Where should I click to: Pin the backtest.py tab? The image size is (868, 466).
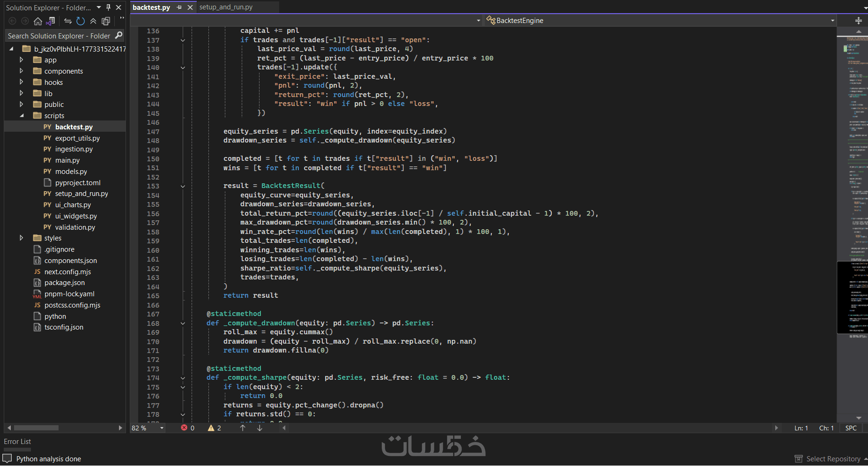[x=179, y=8]
